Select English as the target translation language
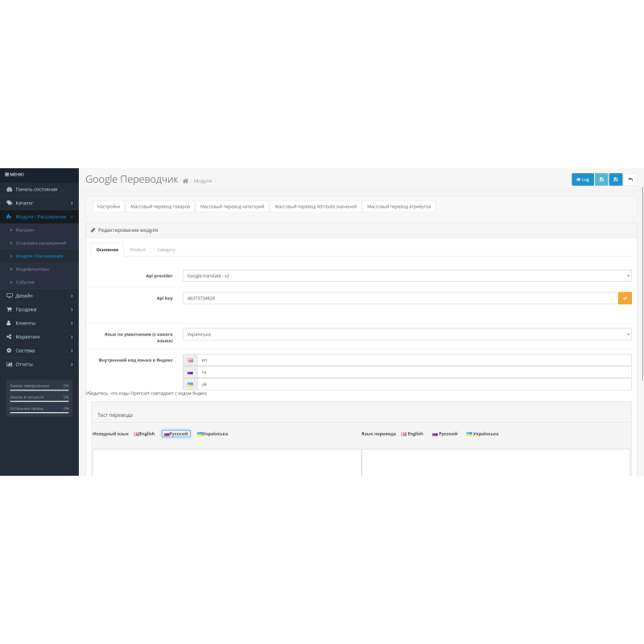This screenshot has height=644, width=644. coord(411,433)
